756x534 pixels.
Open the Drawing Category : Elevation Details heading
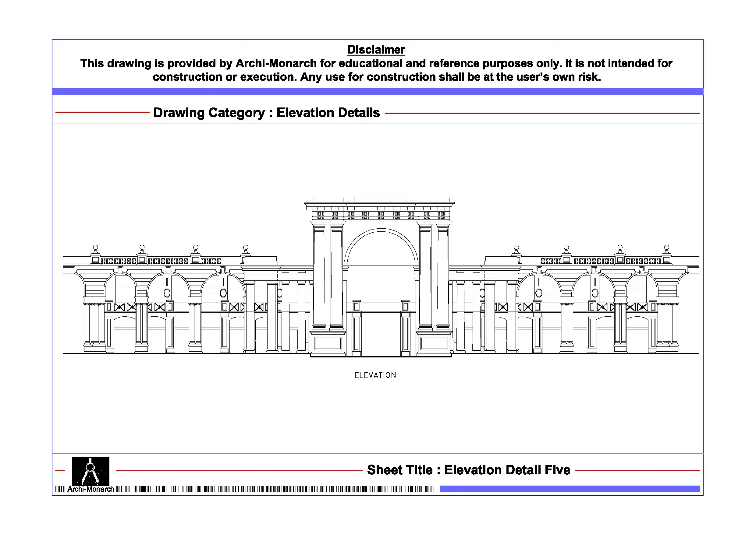267,113
